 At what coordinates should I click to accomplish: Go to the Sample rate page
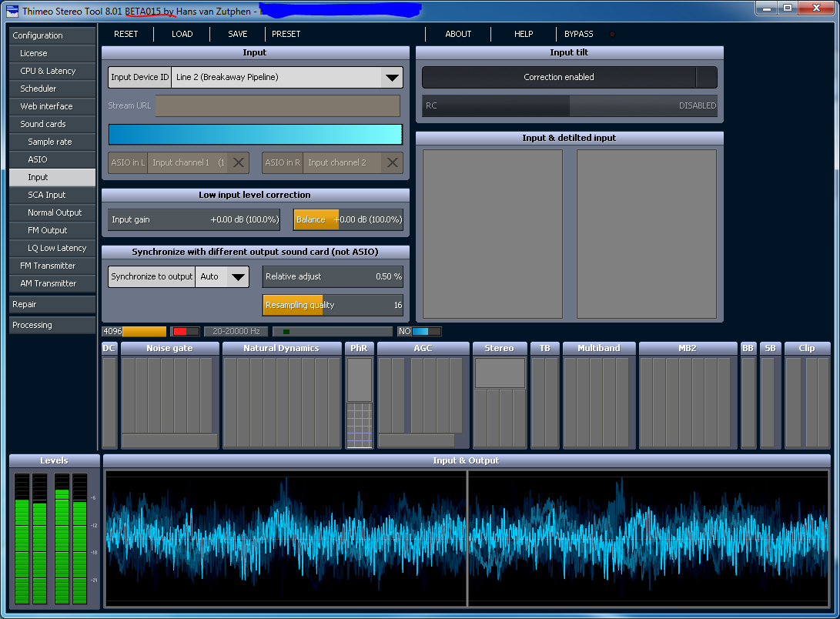(x=50, y=142)
